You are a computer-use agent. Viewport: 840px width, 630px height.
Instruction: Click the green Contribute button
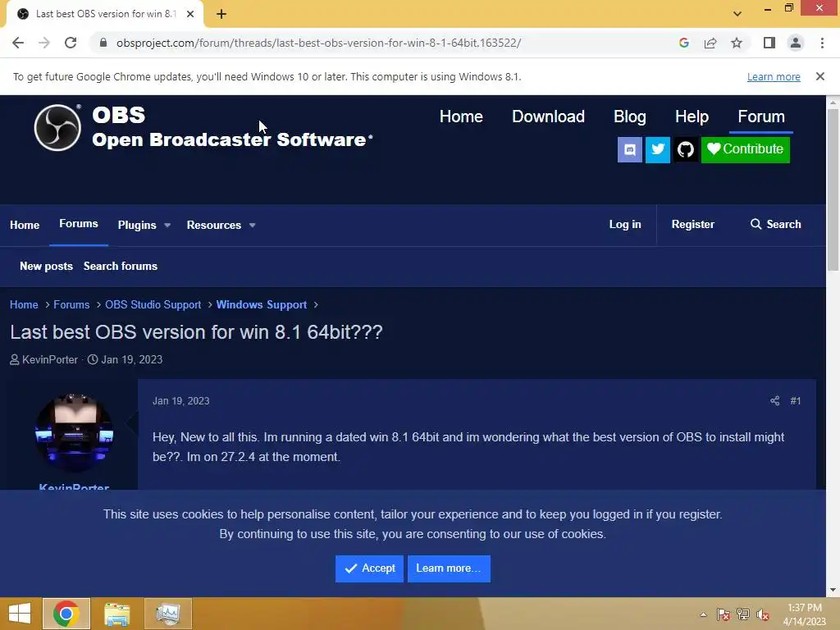[x=745, y=149]
